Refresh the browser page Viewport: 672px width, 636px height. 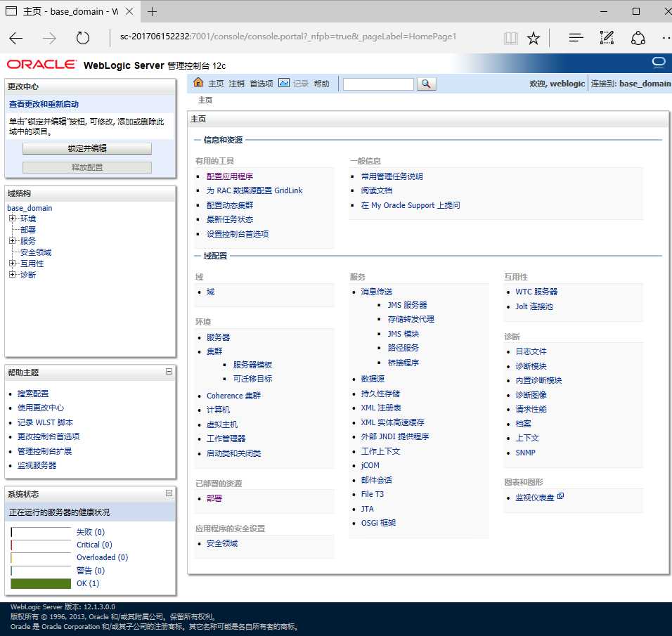pyautogui.click(x=83, y=38)
